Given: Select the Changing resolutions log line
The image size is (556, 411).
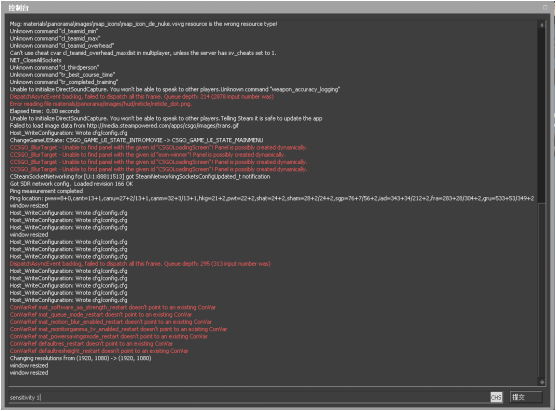Looking at the screenshot, I should [x=80, y=358].
